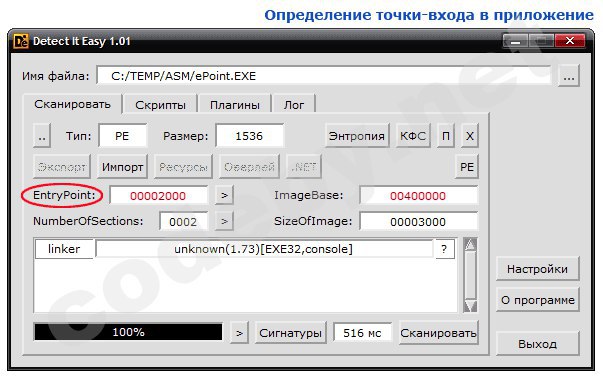Click the disabled Оверлей button

249,167
